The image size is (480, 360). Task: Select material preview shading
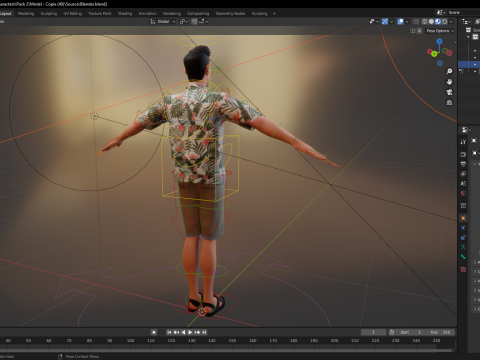coord(438,21)
